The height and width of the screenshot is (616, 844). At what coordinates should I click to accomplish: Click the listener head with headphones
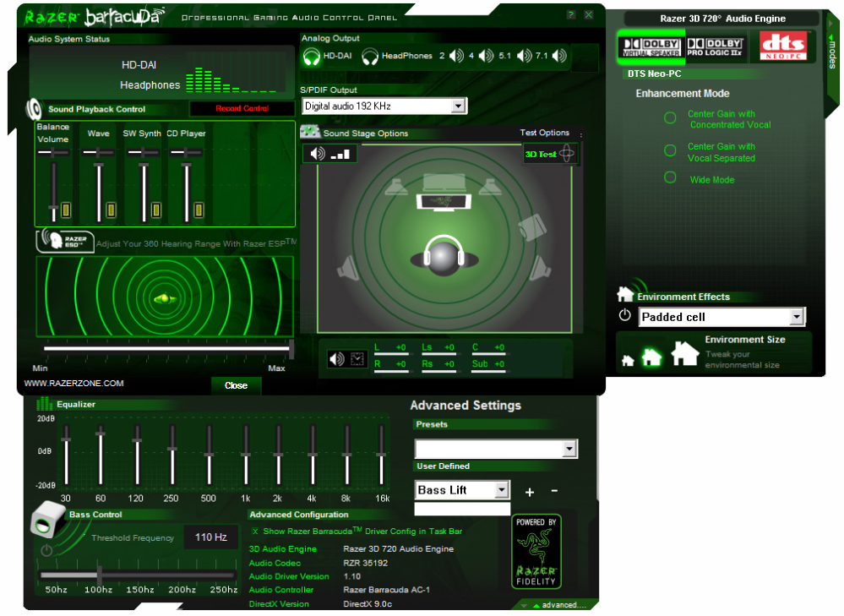[x=444, y=256]
